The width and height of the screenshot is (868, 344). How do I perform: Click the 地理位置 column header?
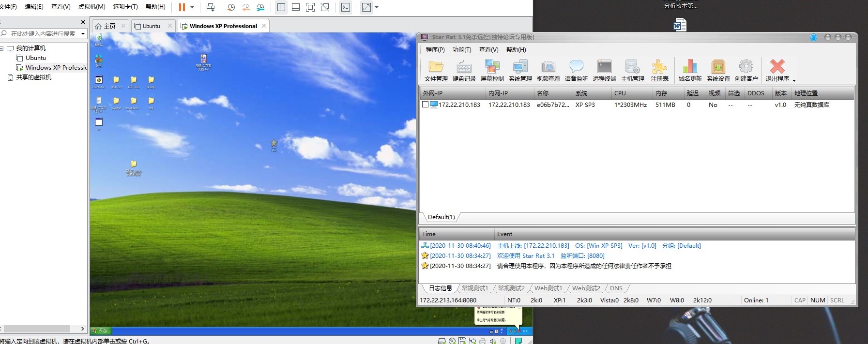point(822,93)
